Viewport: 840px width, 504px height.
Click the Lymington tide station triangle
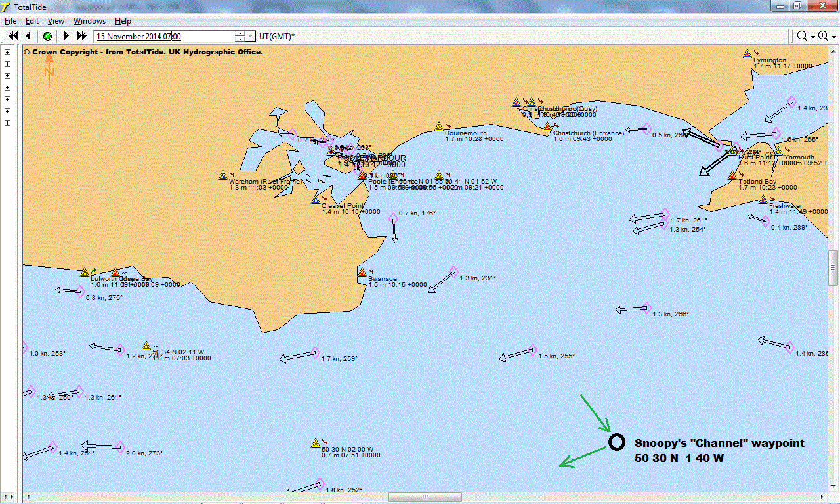[x=747, y=54]
